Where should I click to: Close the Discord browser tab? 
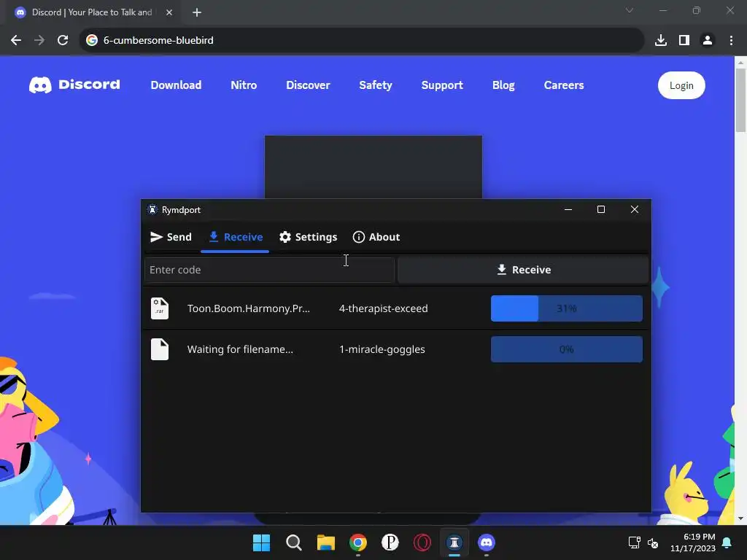point(169,12)
